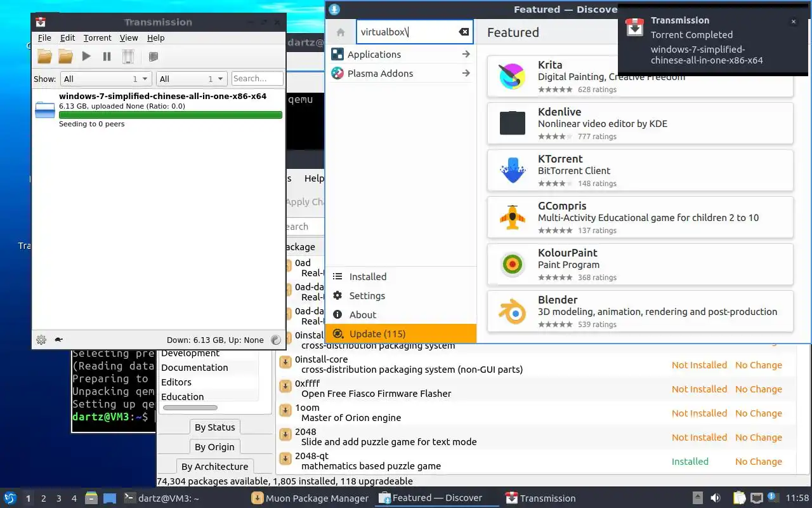
Task: Open the network icon in the system tray
Action: click(756, 498)
